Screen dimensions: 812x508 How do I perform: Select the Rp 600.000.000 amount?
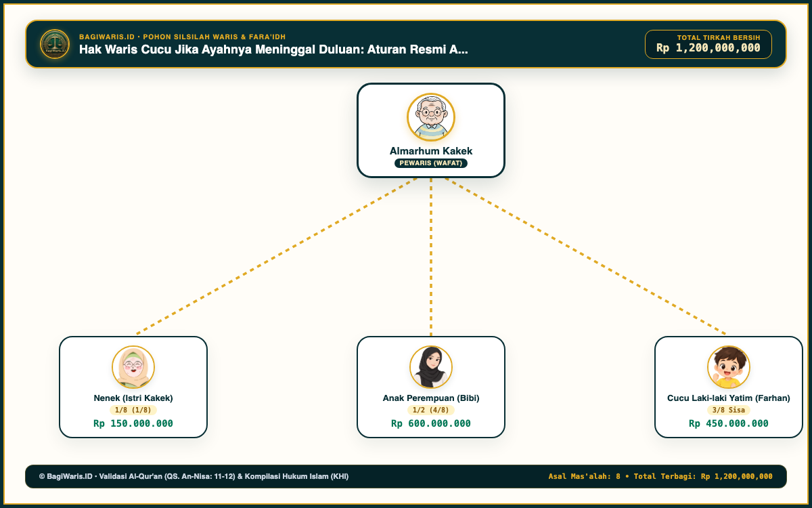(x=431, y=423)
